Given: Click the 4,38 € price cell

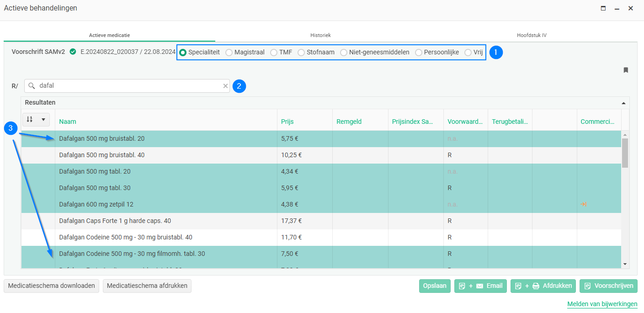Looking at the screenshot, I should tap(304, 204).
